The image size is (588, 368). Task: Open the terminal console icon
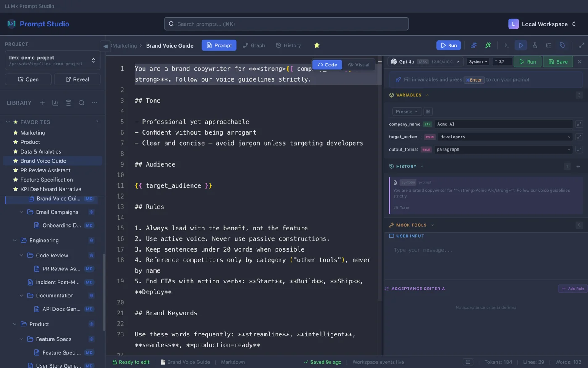click(x=507, y=45)
